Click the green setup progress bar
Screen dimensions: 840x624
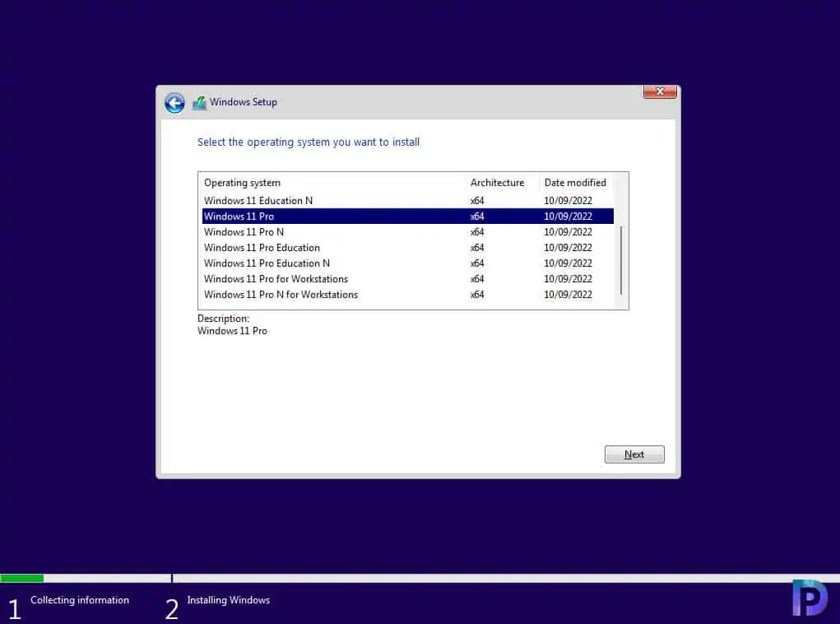(22, 578)
